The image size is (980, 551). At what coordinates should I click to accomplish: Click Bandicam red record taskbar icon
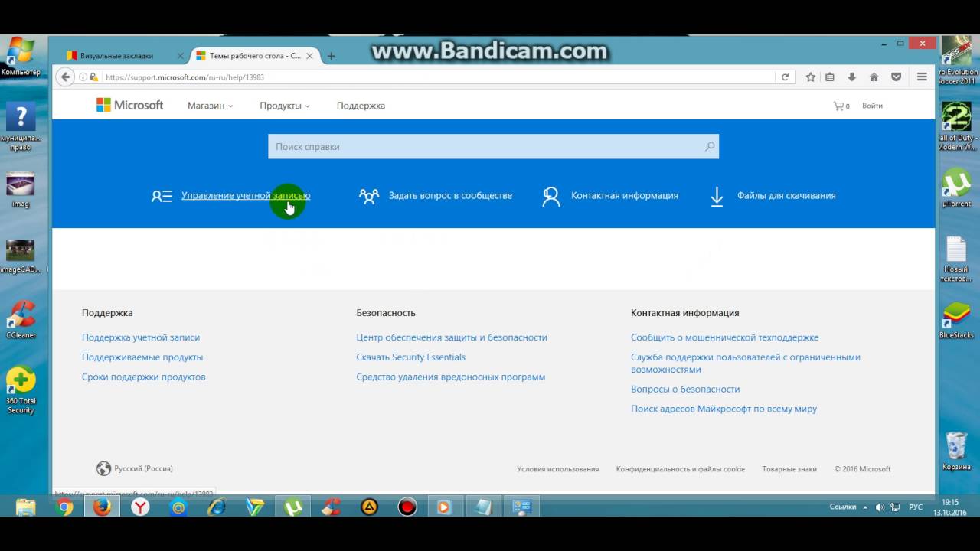tap(407, 507)
